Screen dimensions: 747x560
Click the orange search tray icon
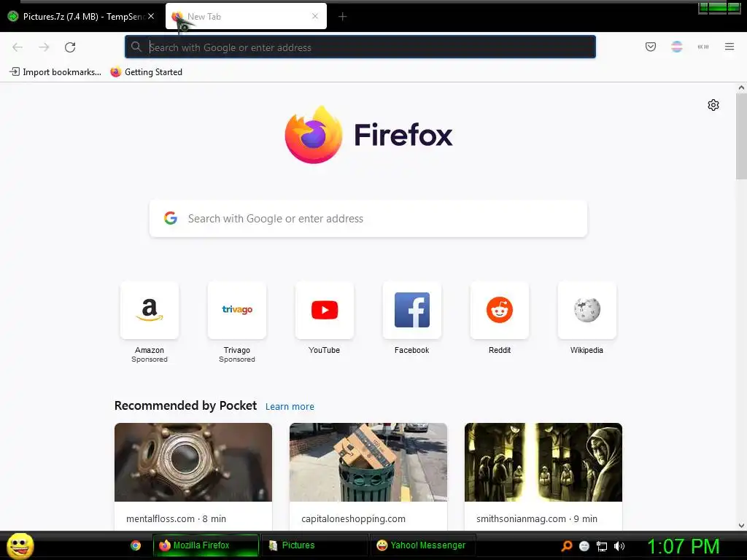(x=566, y=545)
